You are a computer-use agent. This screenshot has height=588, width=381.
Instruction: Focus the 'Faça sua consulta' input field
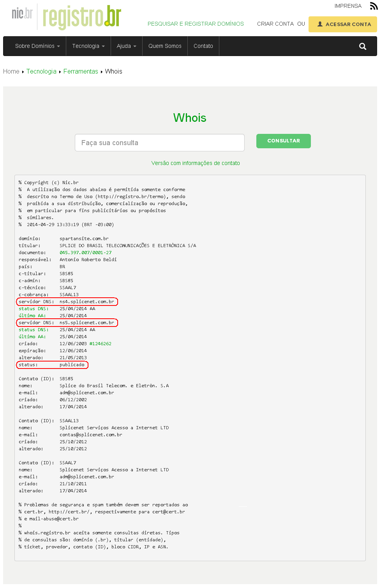(160, 143)
